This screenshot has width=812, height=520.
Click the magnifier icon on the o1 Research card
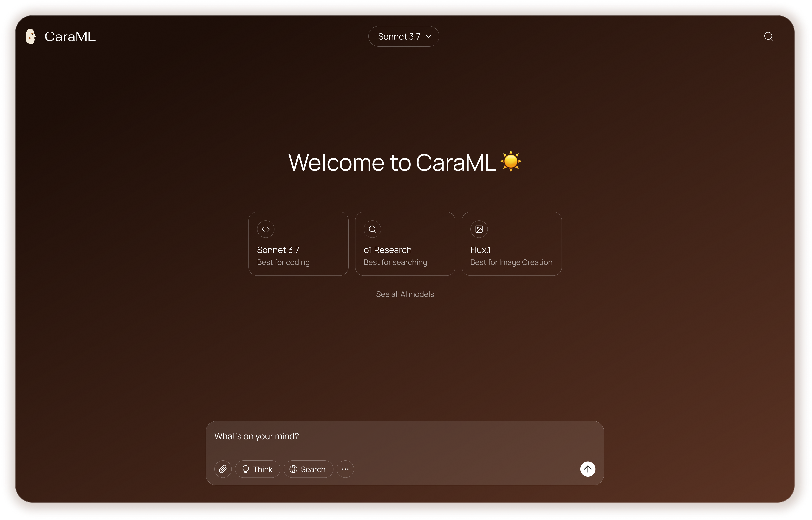click(x=372, y=229)
